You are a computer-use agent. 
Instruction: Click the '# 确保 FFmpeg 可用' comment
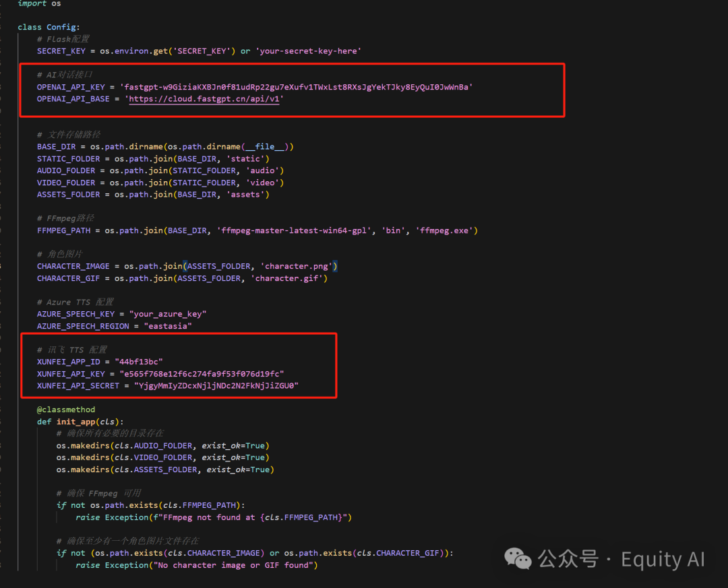click(98, 493)
